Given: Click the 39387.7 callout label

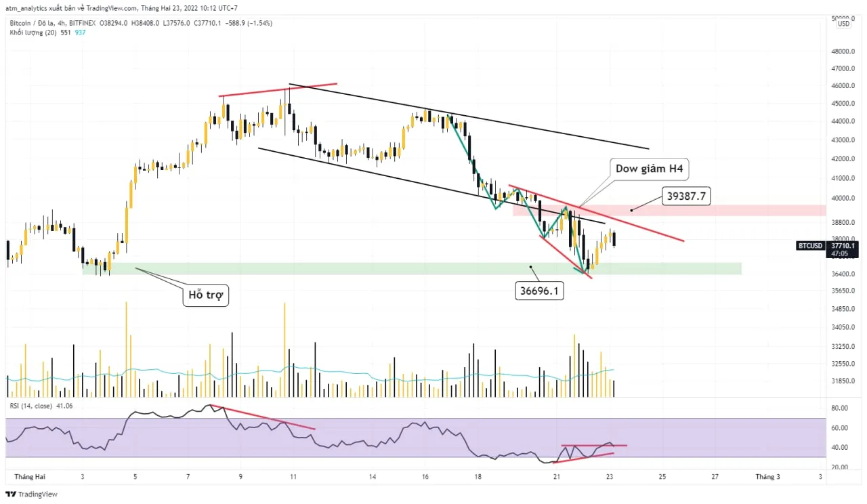Looking at the screenshot, I should coord(686,196).
